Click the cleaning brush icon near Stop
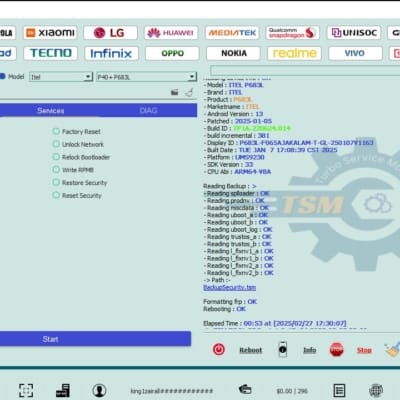This screenshot has width=400, height=400. click(391, 350)
